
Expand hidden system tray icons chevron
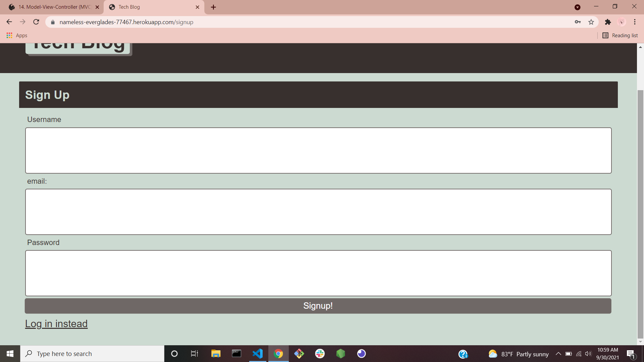coord(558,354)
